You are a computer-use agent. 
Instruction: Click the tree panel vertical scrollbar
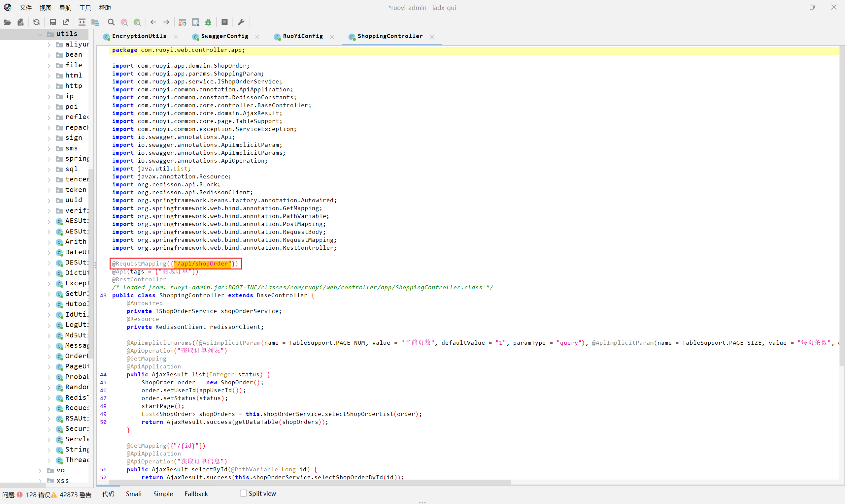tap(91, 263)
